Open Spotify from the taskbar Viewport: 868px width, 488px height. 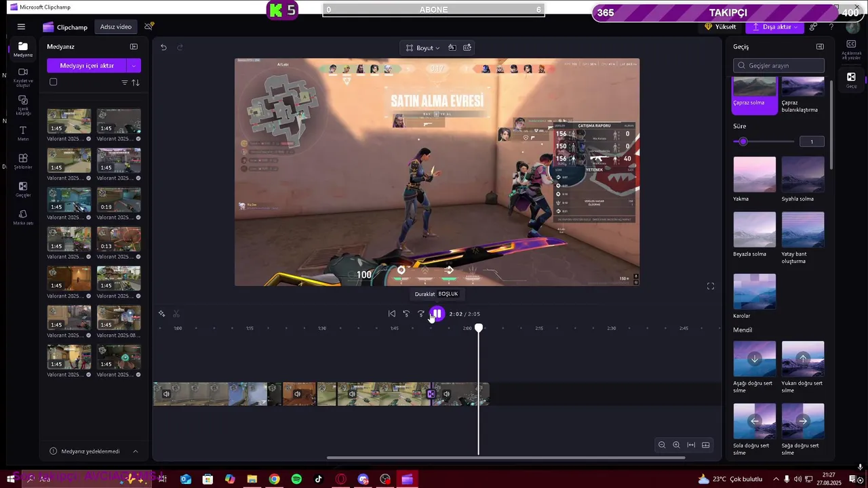296,479
